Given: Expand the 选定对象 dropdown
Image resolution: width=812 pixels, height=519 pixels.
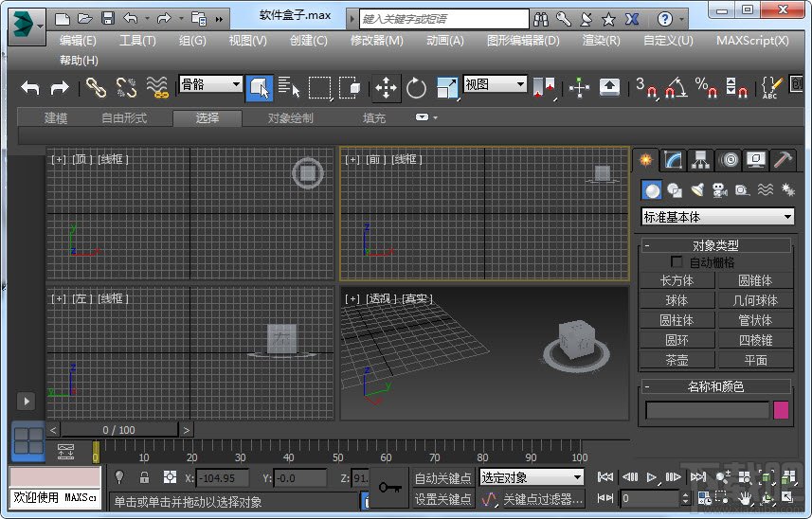Looking at the screenshot, I should pyautogui.click(x=531, y=478).
